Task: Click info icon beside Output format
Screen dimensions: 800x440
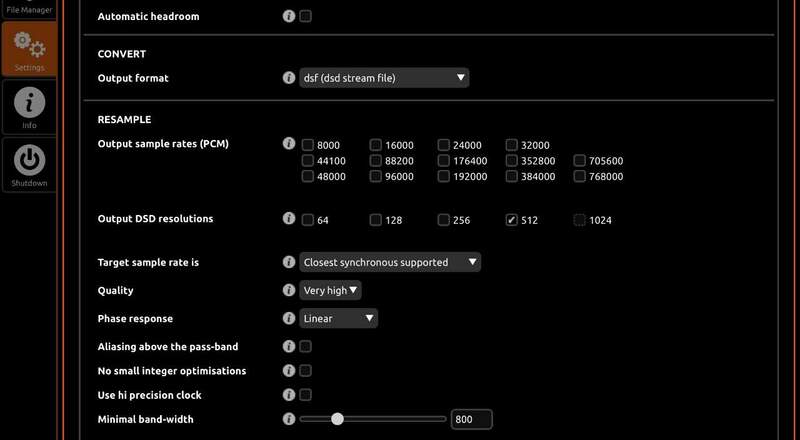Action: (x=289, y=77)
